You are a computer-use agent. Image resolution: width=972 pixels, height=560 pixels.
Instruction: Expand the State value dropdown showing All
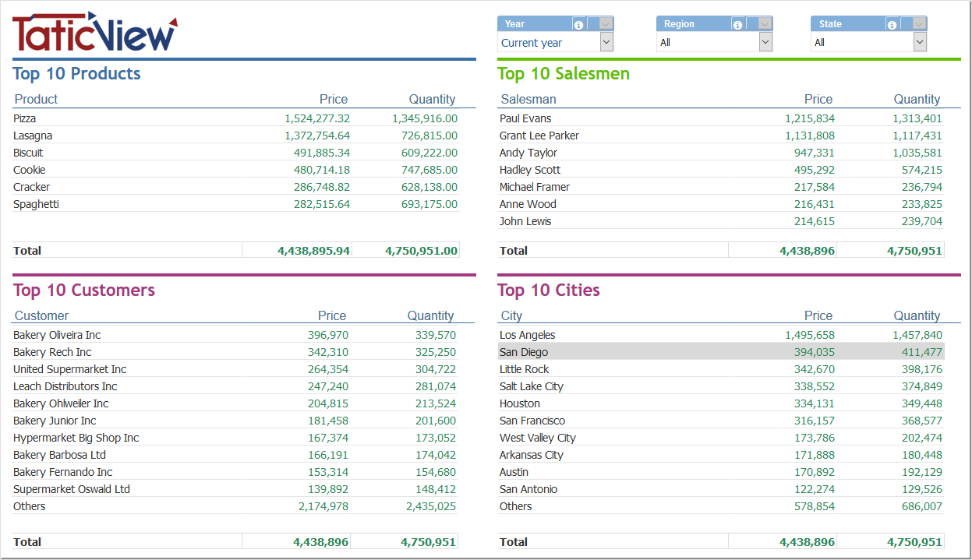920,43
